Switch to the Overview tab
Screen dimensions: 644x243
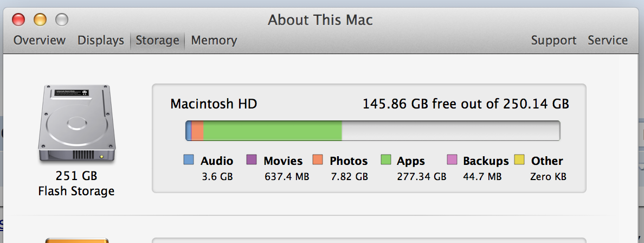click(40, 40)
